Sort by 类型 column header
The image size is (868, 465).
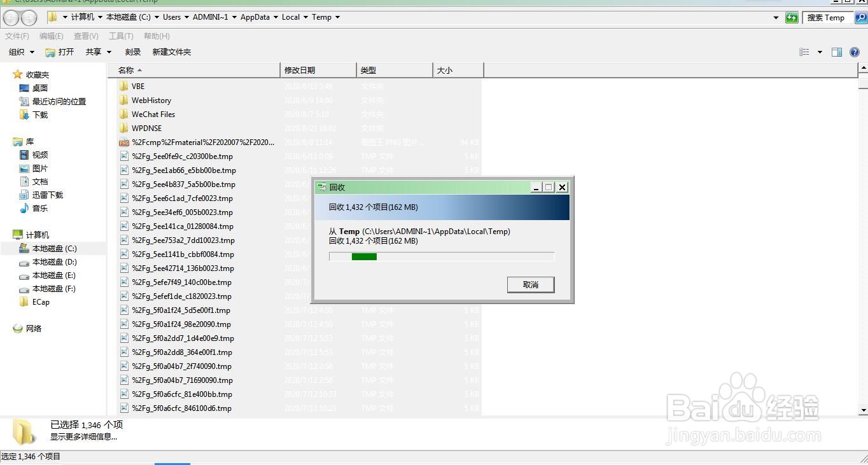coord(395,70)
